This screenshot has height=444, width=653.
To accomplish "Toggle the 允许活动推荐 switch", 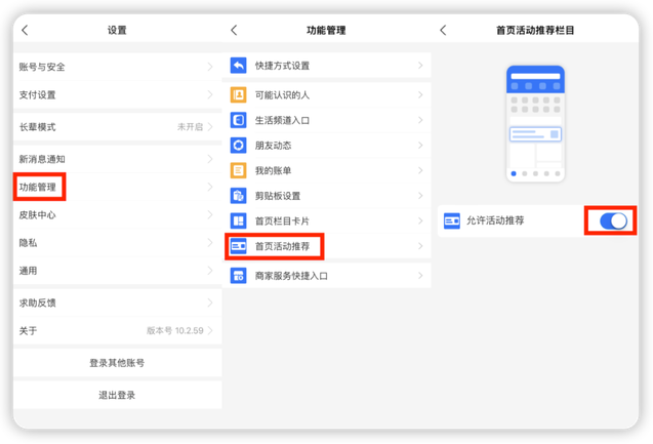I will click(x=613, y=221).
